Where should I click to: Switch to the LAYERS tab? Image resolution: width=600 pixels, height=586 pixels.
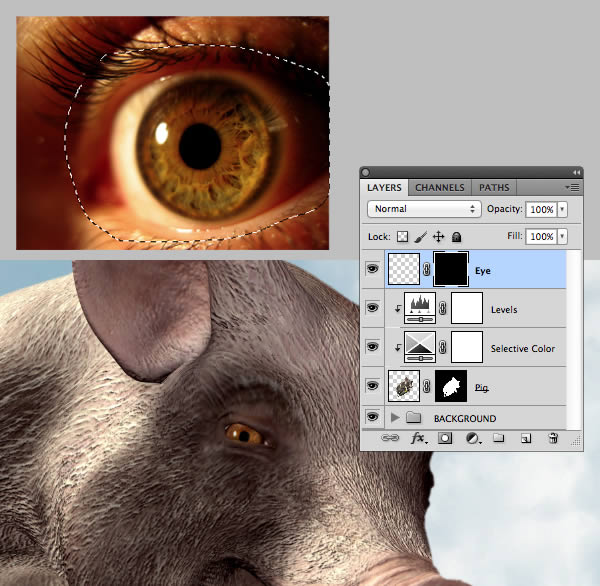click(x=384, y=188)
